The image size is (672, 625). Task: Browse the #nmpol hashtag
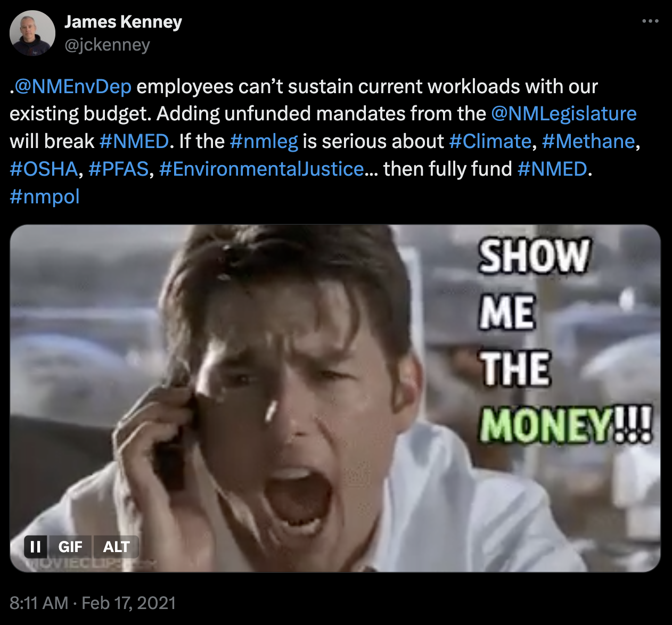coord(45,197)
